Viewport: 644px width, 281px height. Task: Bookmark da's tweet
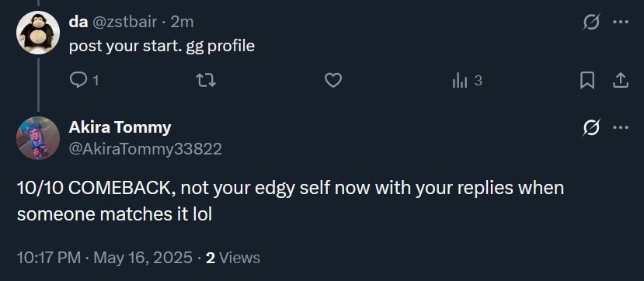(587, 81)
